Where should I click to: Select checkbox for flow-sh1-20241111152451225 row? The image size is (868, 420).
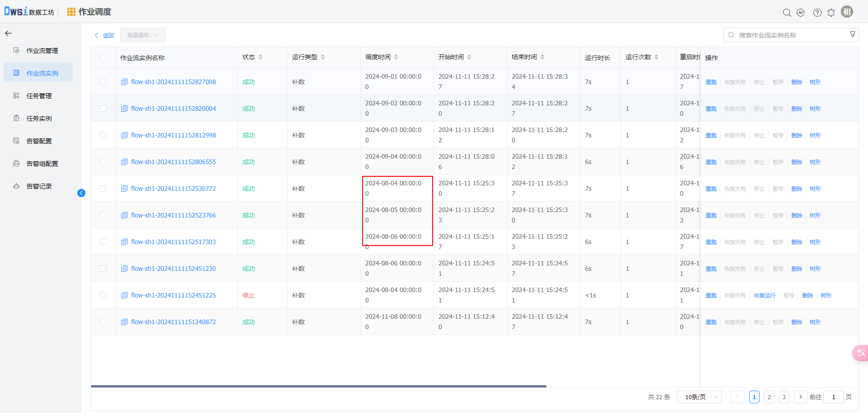point(103,295)
